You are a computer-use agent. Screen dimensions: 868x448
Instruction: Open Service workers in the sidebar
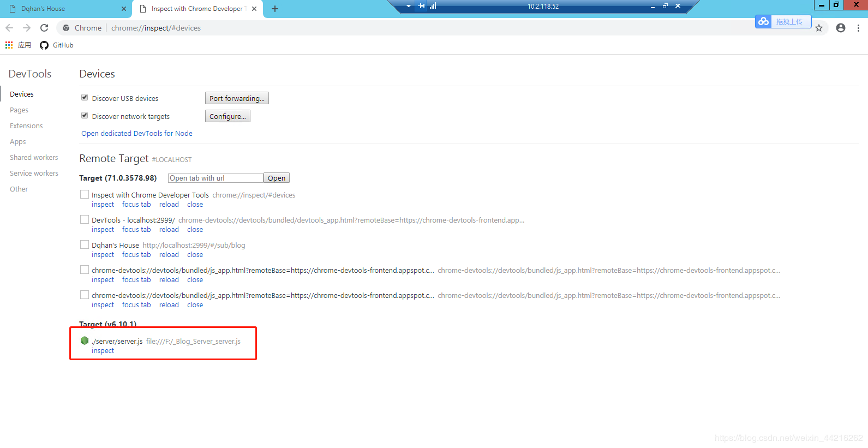pos(34,174)
